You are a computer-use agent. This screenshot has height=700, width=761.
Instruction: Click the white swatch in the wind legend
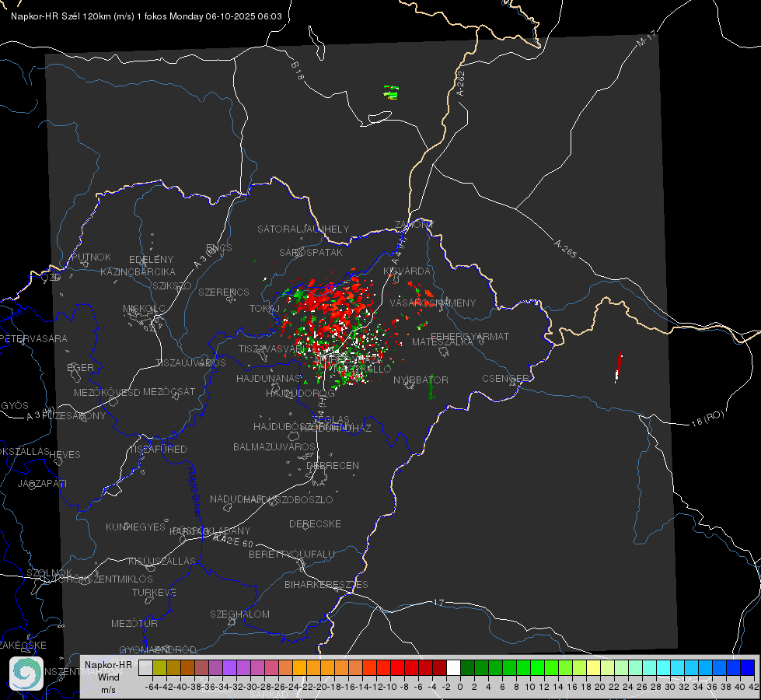453,668
